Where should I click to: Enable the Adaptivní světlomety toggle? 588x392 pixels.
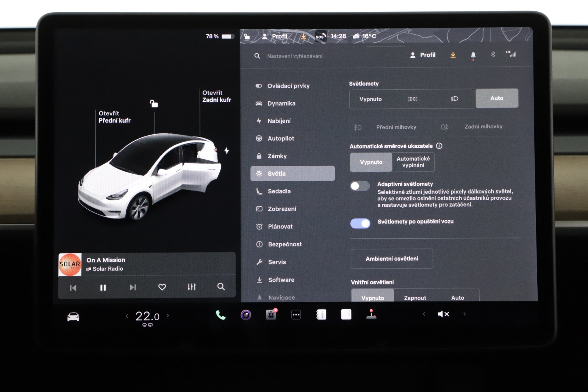coord(360,186)
